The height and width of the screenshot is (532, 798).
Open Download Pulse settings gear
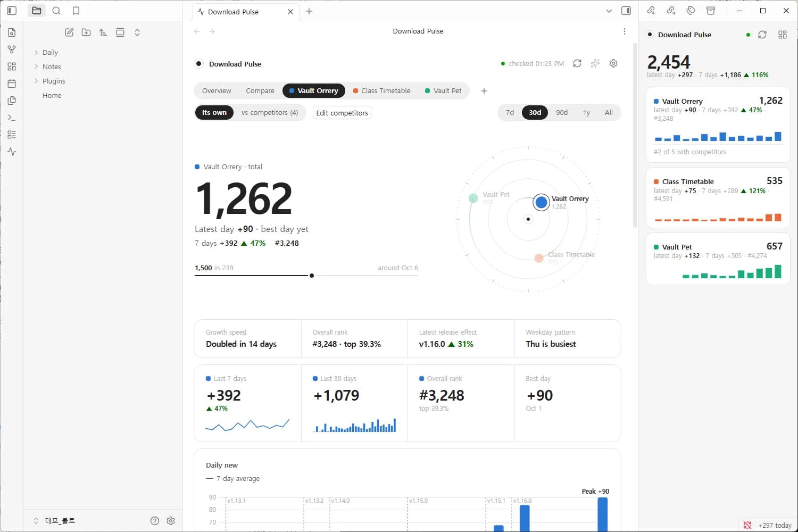click(613, 63)
